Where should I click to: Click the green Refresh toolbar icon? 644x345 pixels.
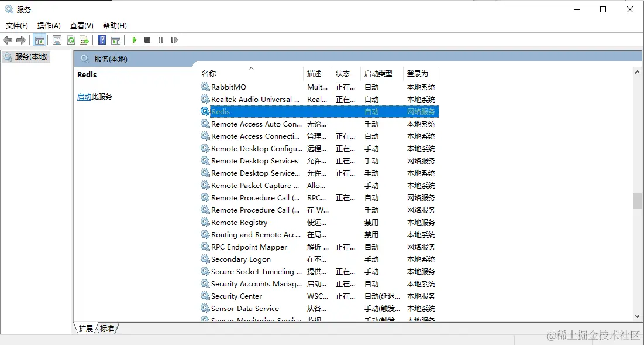coord(71,40)
